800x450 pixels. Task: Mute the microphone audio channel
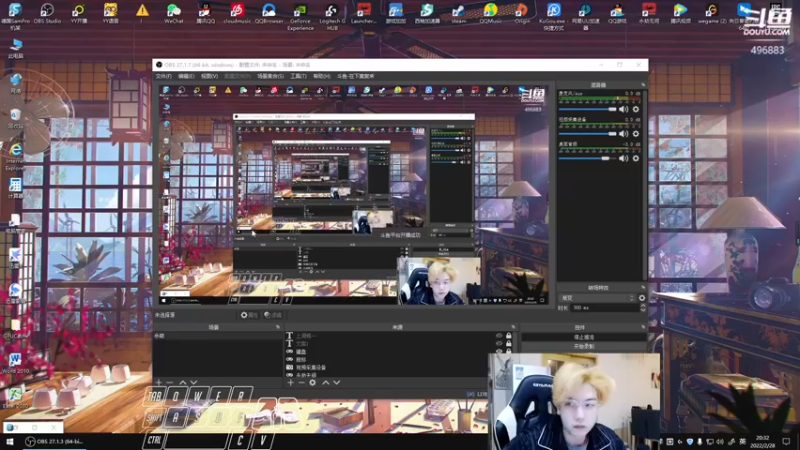623,109
